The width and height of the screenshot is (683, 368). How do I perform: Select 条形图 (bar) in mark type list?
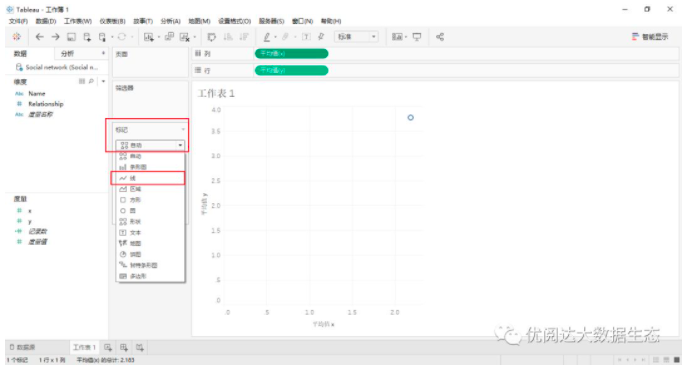[x=150, y=167]
